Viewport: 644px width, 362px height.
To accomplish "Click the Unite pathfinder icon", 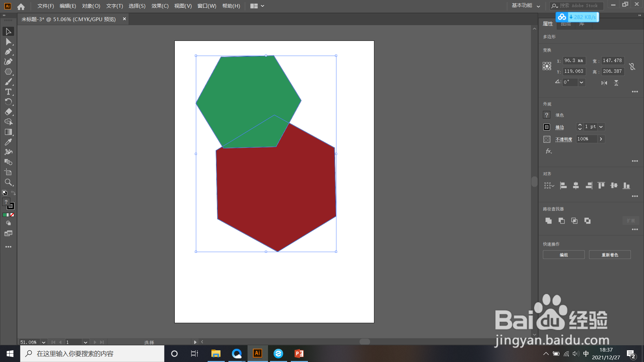I will click(548, 221).
